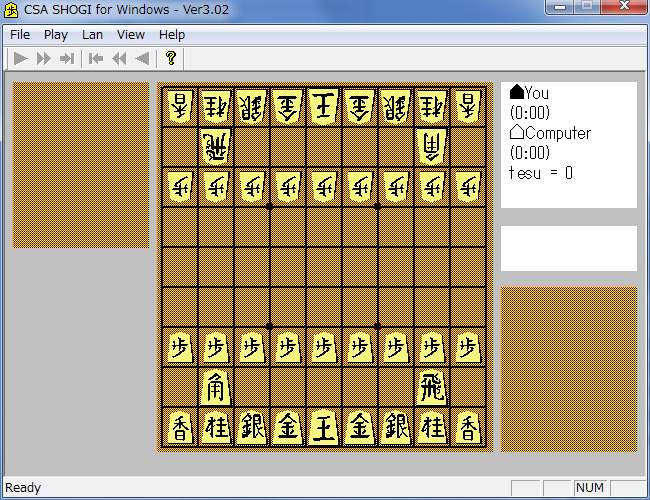Click the computer's pawn below its bishop

click(x=432, y=187)
